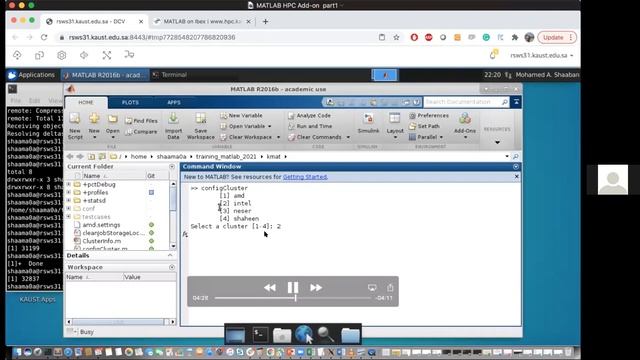Image resolution: width=640 pixels, height=360 pixels.
Task: Click Analyze Code
Action: 309,116
